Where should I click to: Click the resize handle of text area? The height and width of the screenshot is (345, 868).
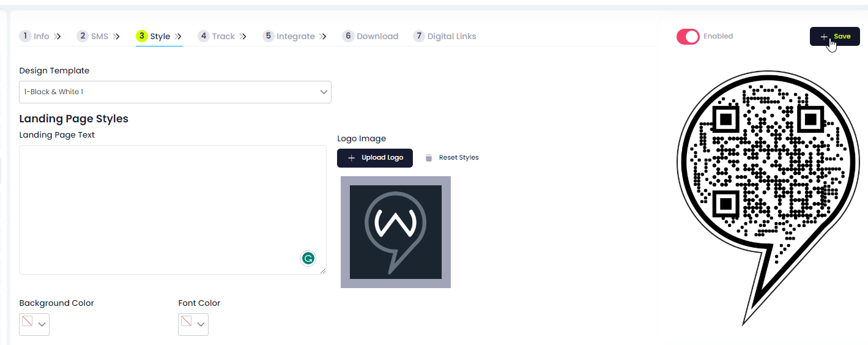(323, 271)
